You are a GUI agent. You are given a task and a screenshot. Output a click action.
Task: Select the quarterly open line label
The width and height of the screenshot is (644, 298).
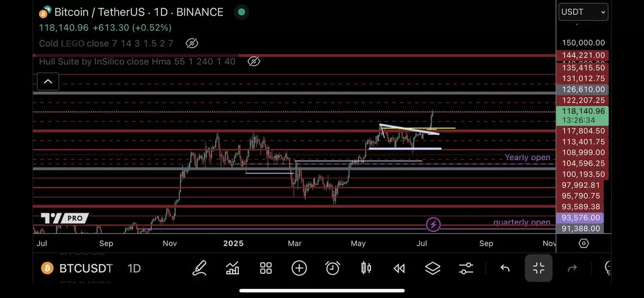[x=522, y=222]
